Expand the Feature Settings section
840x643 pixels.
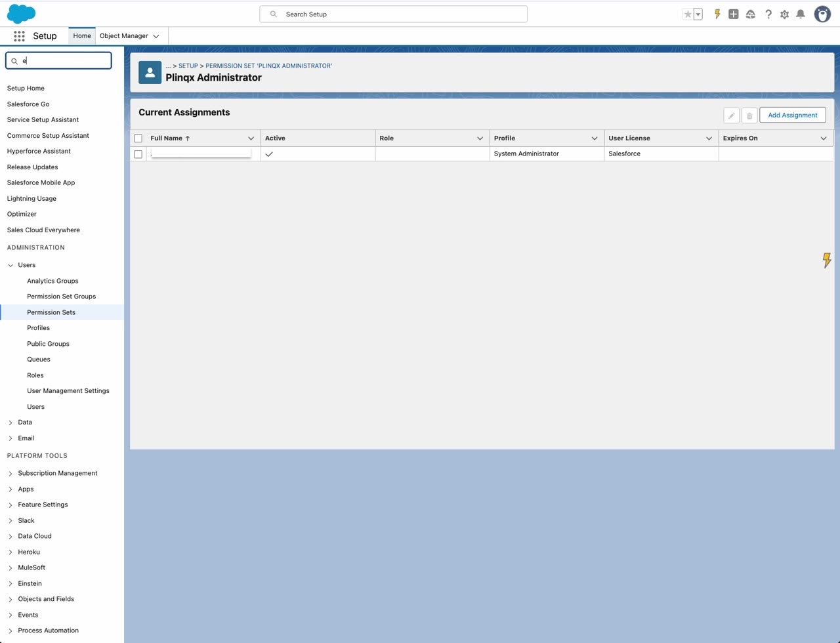[x=10, y=505]
